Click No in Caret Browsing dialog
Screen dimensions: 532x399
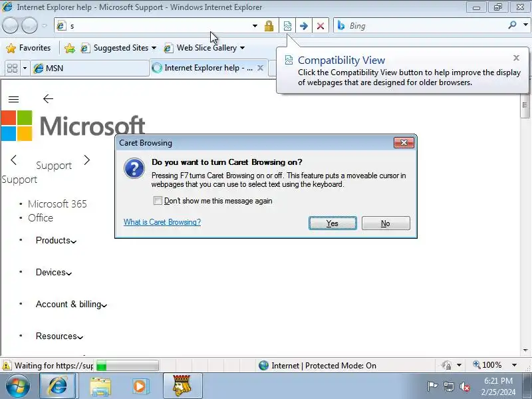386,223
